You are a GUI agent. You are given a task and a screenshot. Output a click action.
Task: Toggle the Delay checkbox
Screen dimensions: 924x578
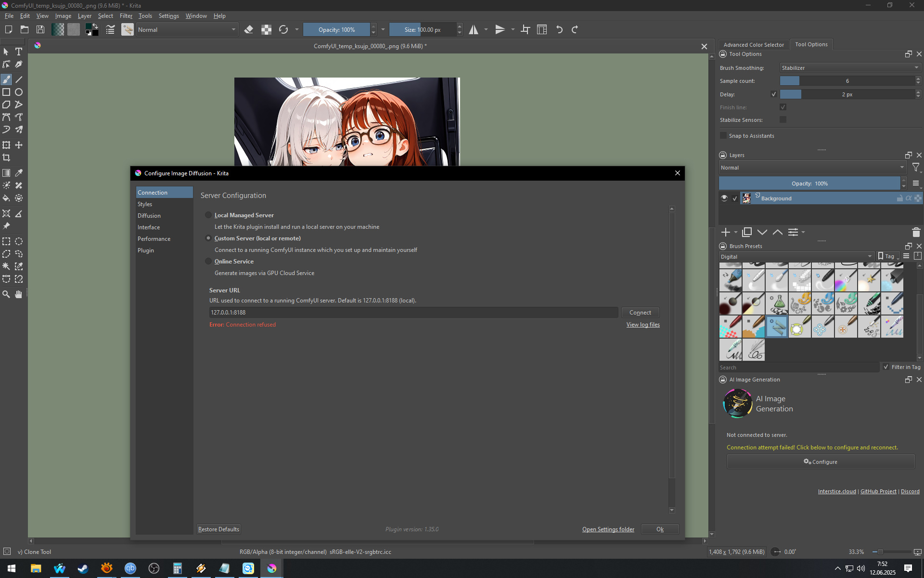[x=773, y=94]
